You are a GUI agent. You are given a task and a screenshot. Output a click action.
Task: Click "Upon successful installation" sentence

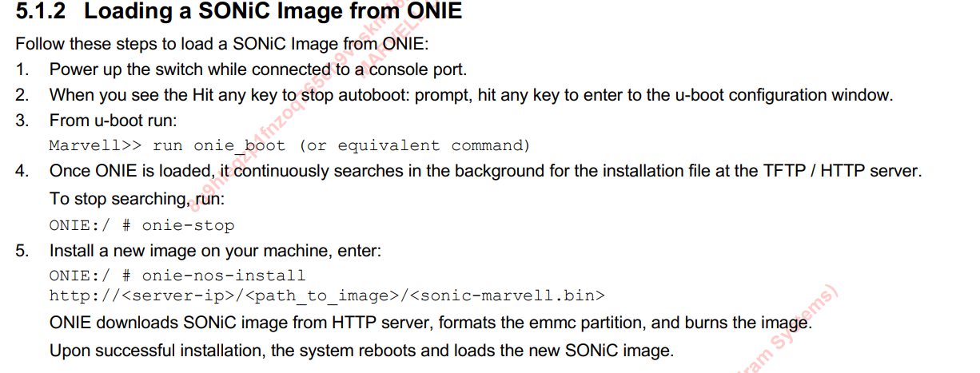point(361,350)
